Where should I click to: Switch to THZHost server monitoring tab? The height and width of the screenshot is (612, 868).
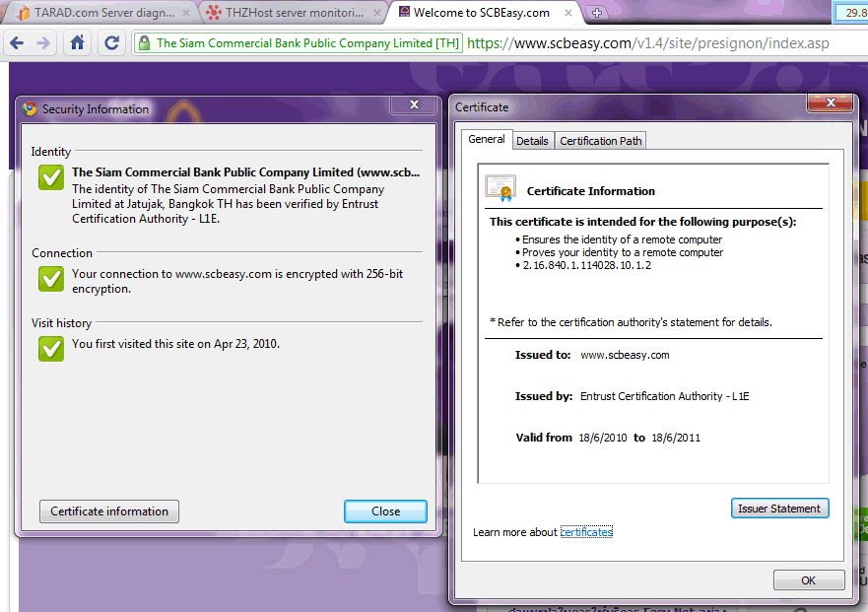(x=294, y=13)
